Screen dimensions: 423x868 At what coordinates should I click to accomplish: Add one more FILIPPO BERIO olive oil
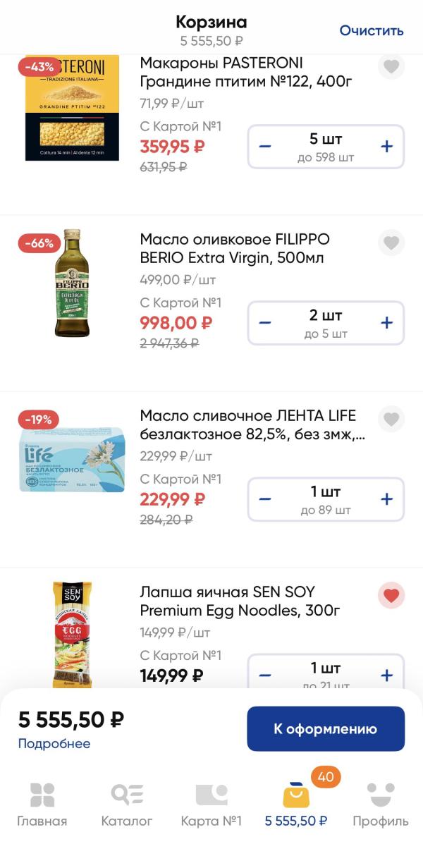click(x=386, y=323)
